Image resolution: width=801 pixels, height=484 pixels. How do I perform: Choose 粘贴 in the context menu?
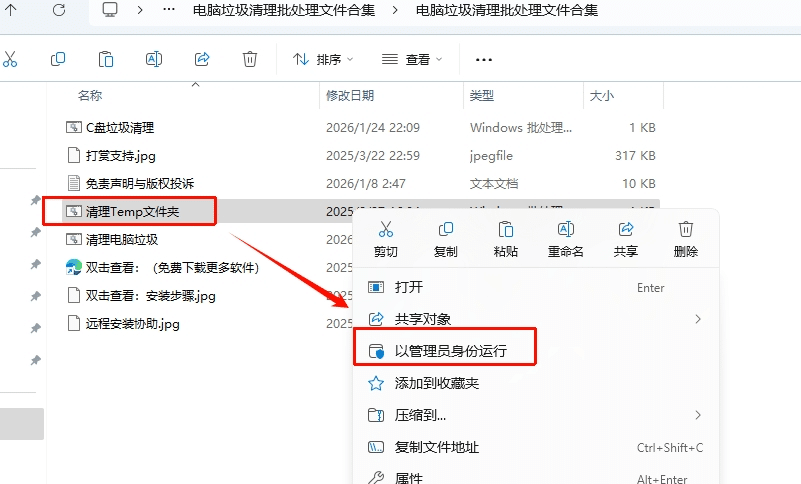[506, 239]
